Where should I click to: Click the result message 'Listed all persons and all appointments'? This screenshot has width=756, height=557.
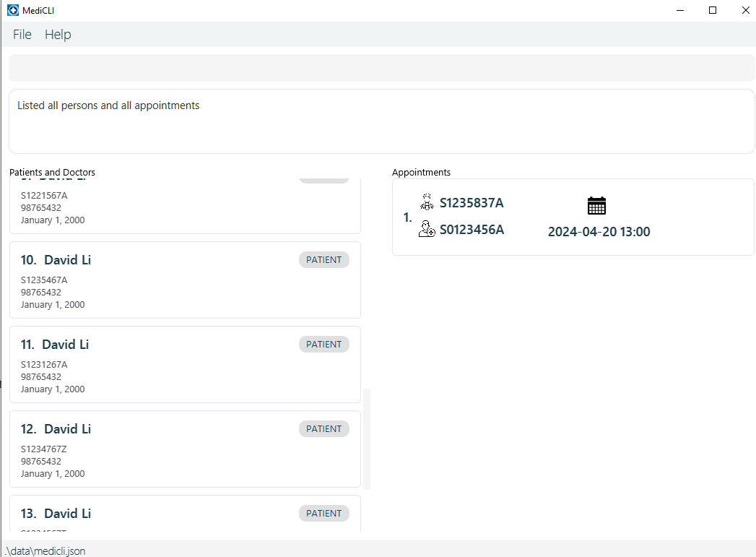point(108,105)
